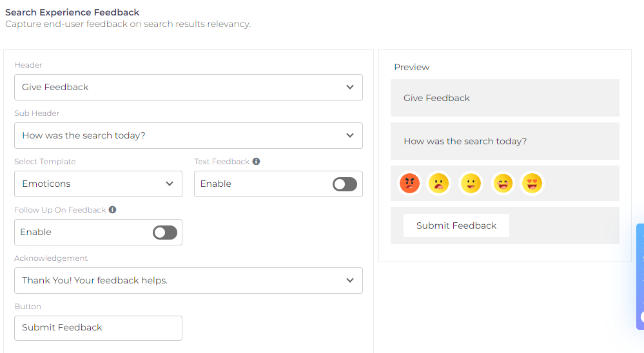644x353 pixels.
Task: Click the Preview panel label
Action: coord(411,67)
